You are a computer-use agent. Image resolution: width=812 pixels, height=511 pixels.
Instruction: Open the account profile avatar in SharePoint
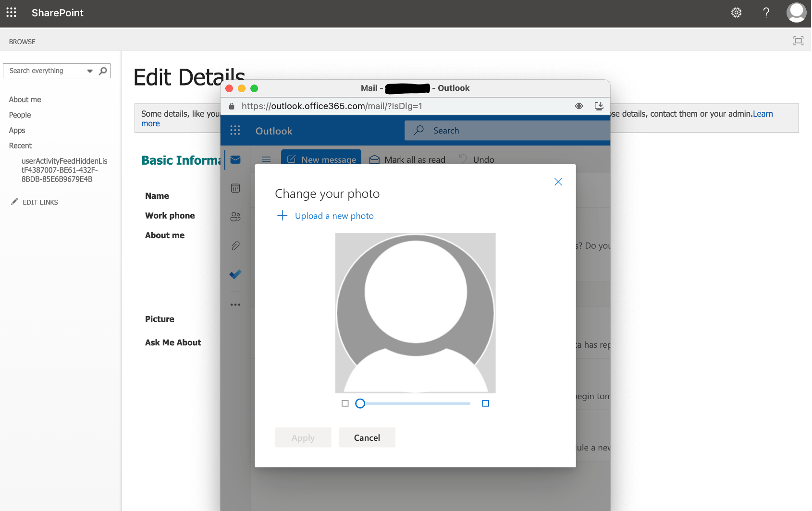coord(796,12)
